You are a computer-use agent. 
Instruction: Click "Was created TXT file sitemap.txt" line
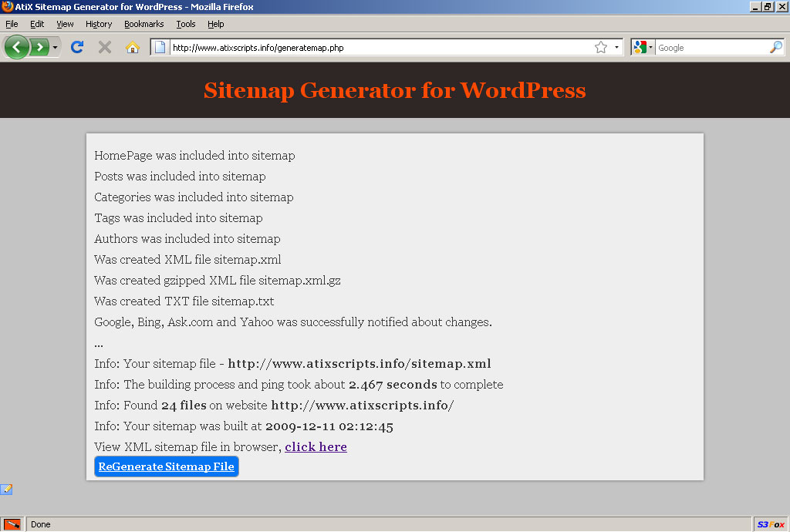(x=184, y=301)
